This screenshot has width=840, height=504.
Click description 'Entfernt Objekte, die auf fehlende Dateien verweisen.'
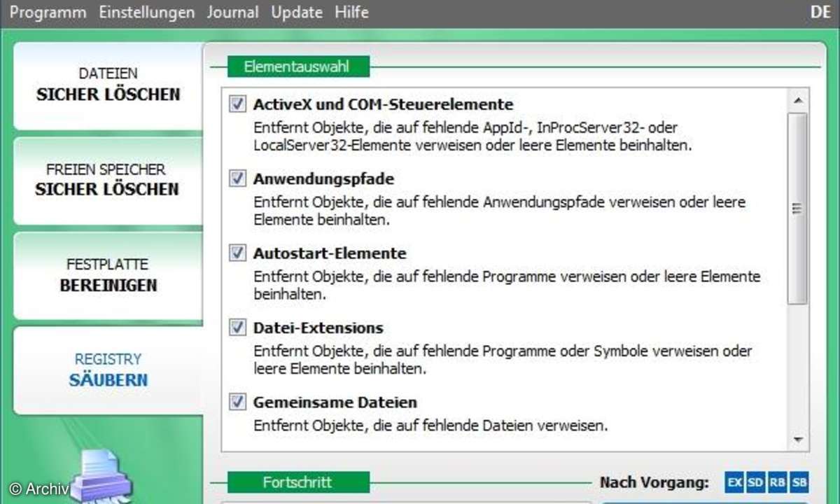(430, 425)
